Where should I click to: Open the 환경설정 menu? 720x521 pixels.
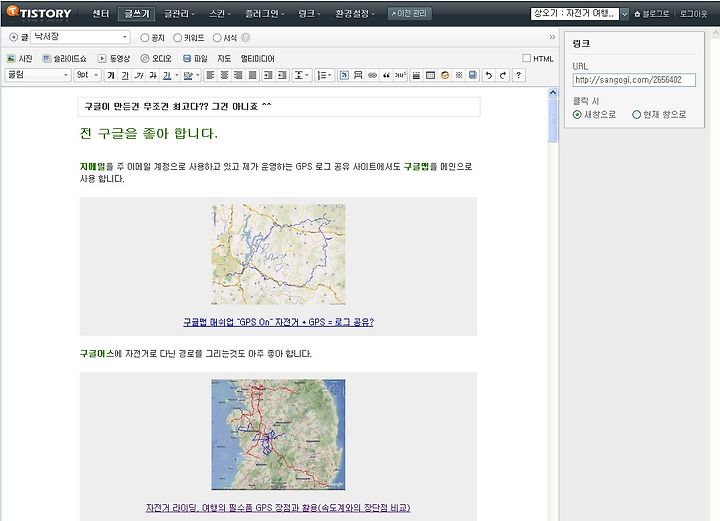[354, 14]
